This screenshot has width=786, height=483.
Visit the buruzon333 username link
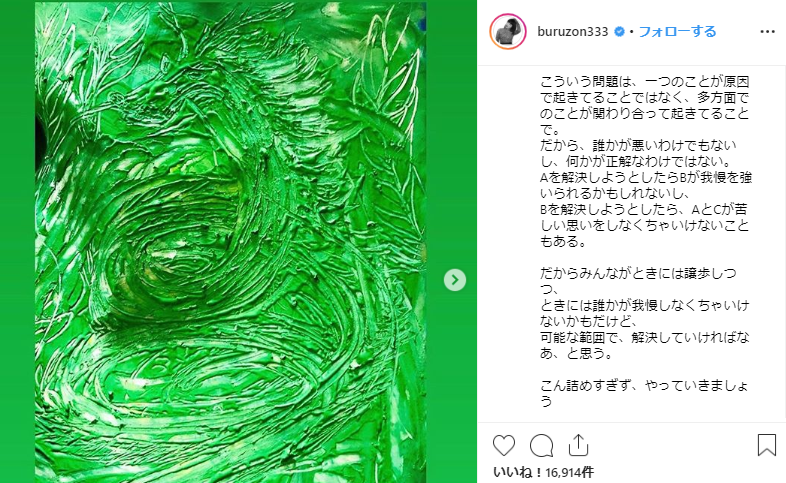pos(572,32)
